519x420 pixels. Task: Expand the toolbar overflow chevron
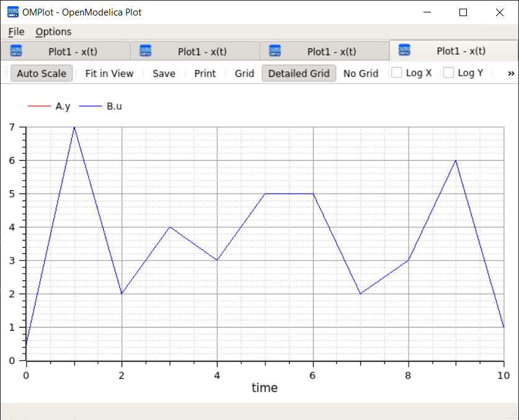click(511, 73)
